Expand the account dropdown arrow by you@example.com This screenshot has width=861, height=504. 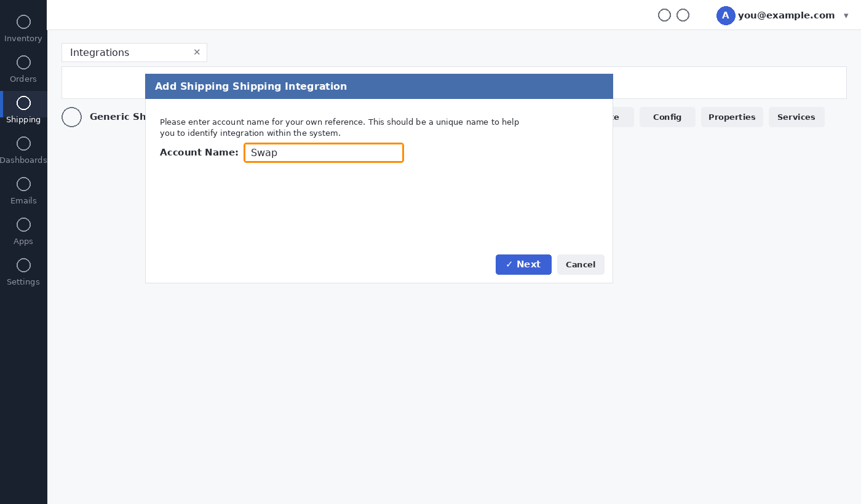(x=846, y=16)
